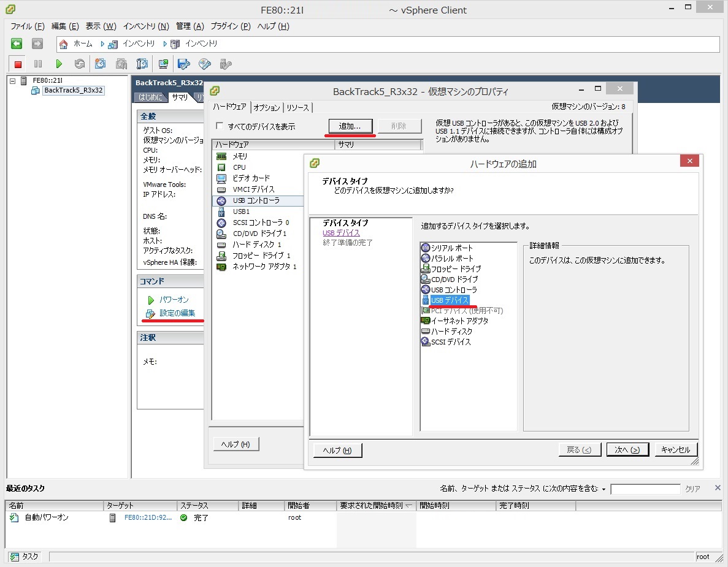Select the BackTrack5_R3x32 VM in tree

74,91
